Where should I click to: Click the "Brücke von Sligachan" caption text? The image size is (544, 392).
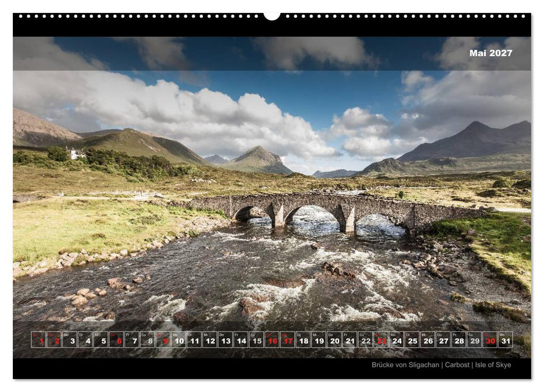coord(405,365)
